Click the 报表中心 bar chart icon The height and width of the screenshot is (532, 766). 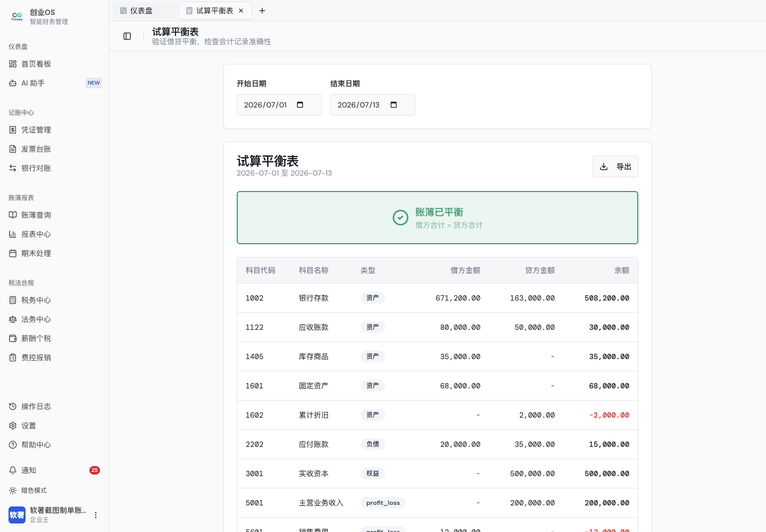13,234
